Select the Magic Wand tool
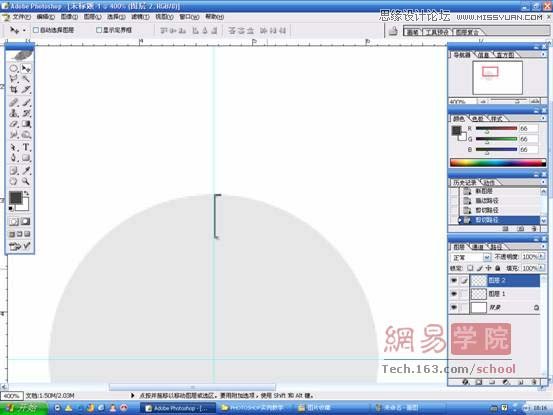 point(26,79)
